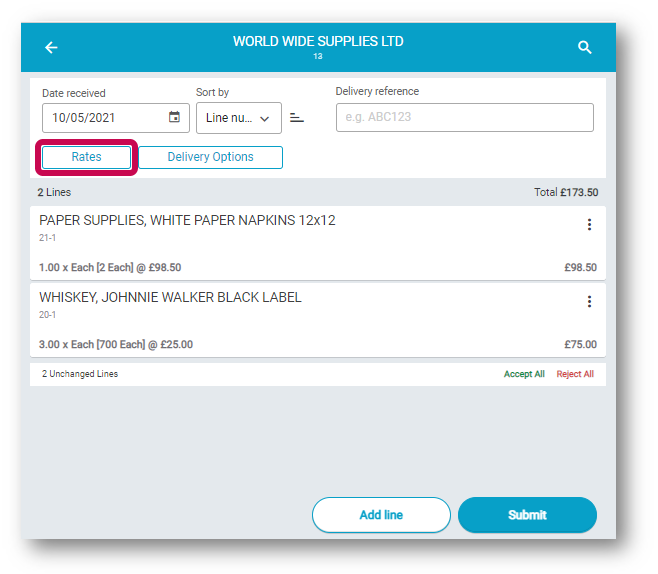Click Accept All
Screen dimensions: 658x574
(x=524, y=374)
